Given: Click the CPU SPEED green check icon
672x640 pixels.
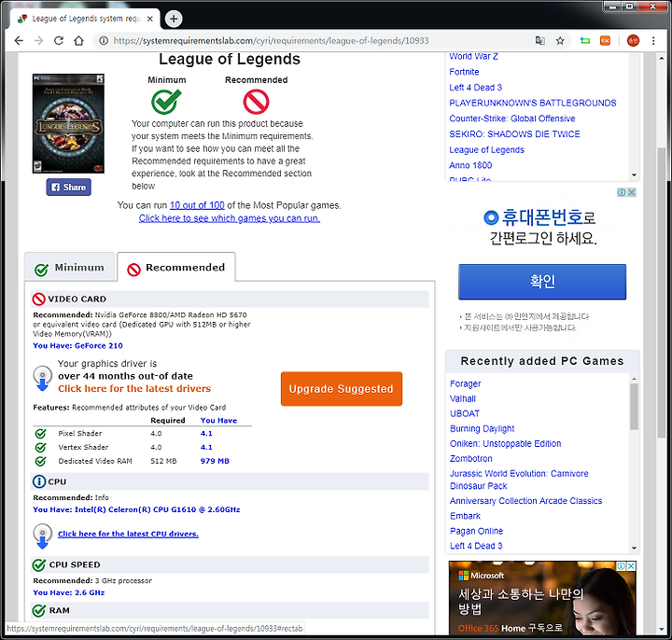Looking at the screenshot, I should click(39, 565).
